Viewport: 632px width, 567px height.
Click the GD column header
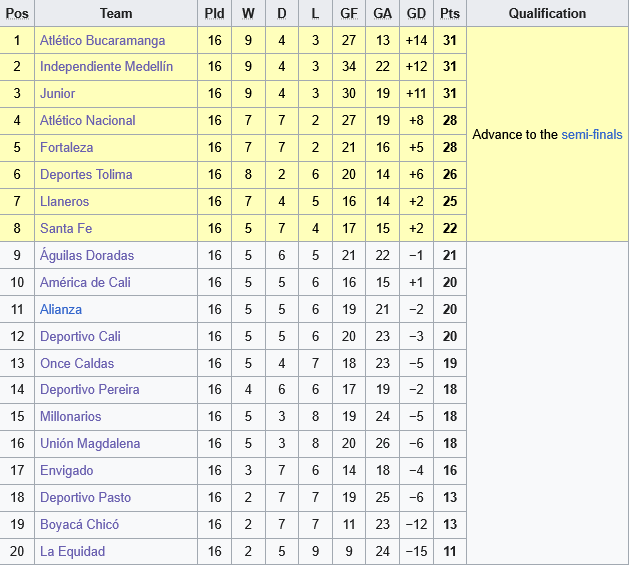click(x=417, y=14)
